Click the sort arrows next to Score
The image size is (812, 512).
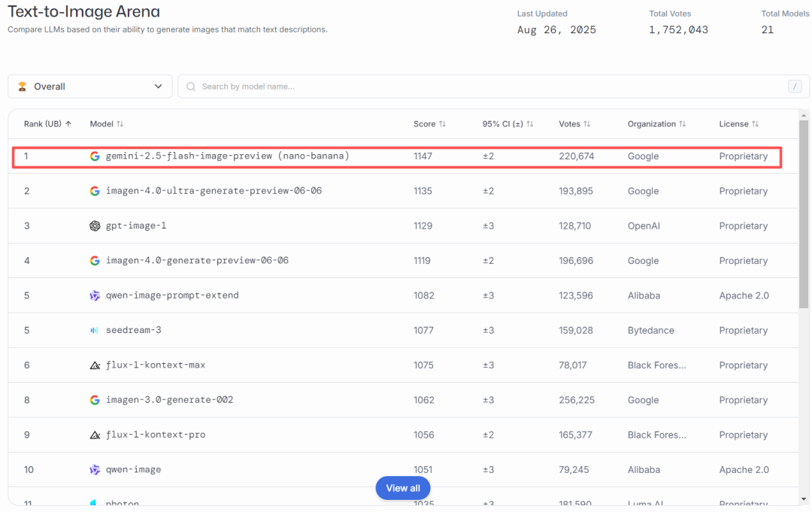(x=442, y=124)
